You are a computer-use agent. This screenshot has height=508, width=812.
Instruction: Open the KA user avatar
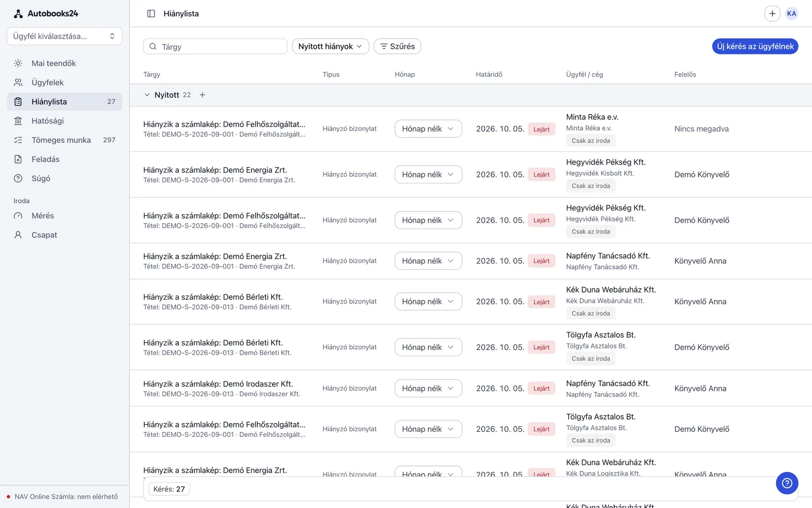791,14
